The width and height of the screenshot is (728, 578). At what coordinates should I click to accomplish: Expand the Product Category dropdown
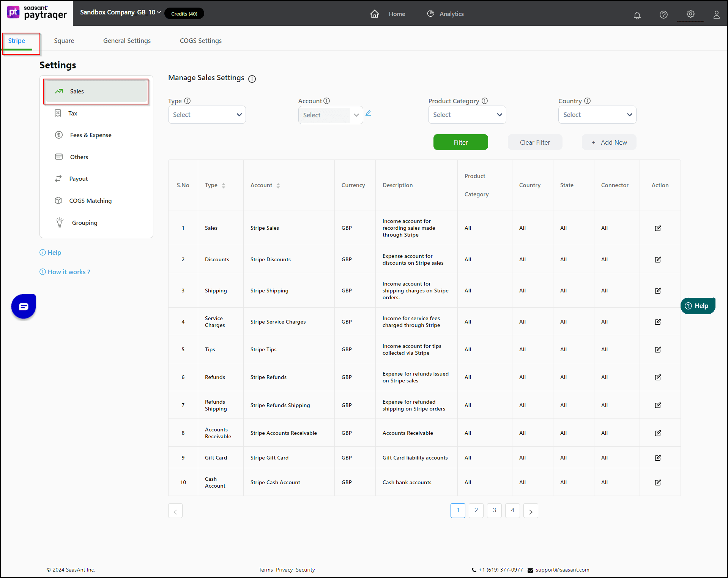pos(467,115)
